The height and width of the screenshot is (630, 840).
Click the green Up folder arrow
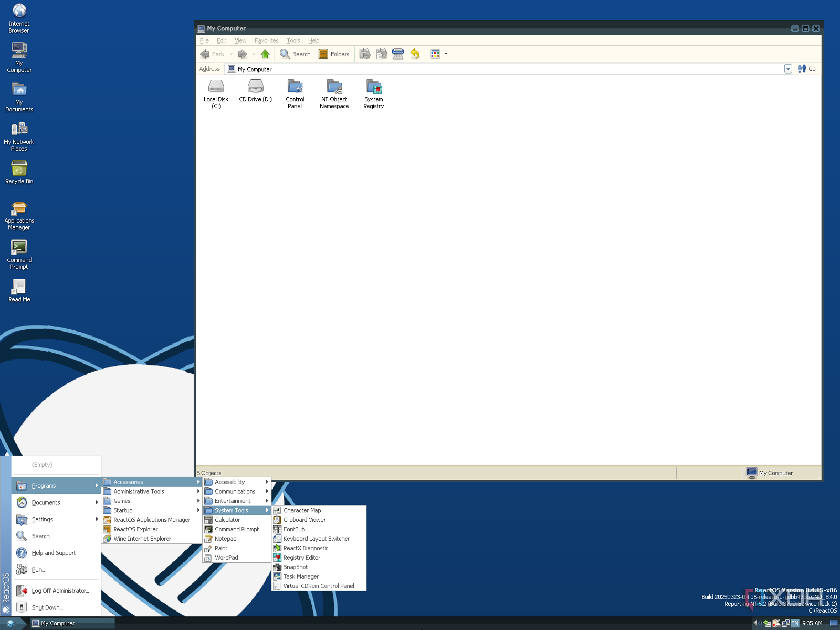(265, 54)
